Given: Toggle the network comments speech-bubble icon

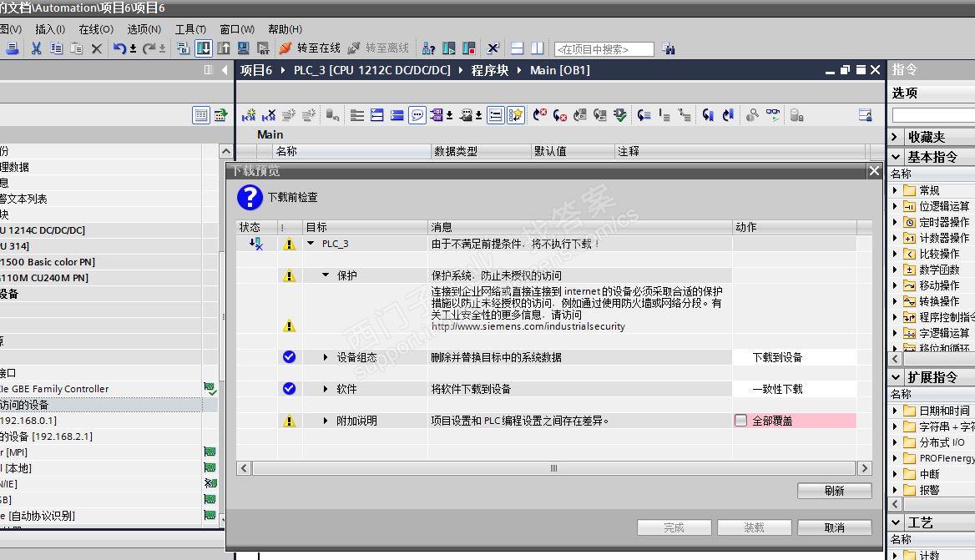Looking at the screenshot, I should coord(417,115).
